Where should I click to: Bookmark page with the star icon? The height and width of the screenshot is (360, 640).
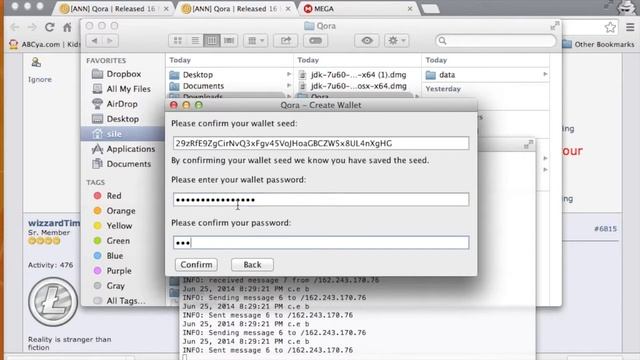pos(610,27)
